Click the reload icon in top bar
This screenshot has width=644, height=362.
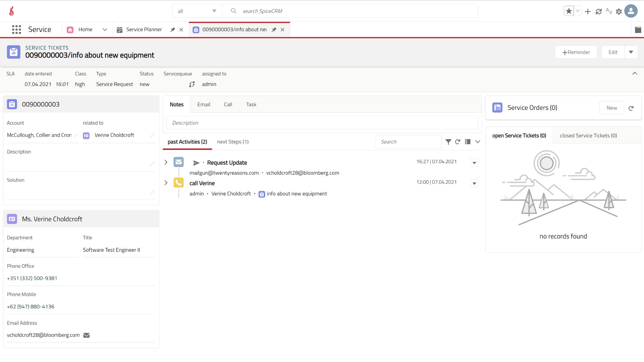[598, 11]
